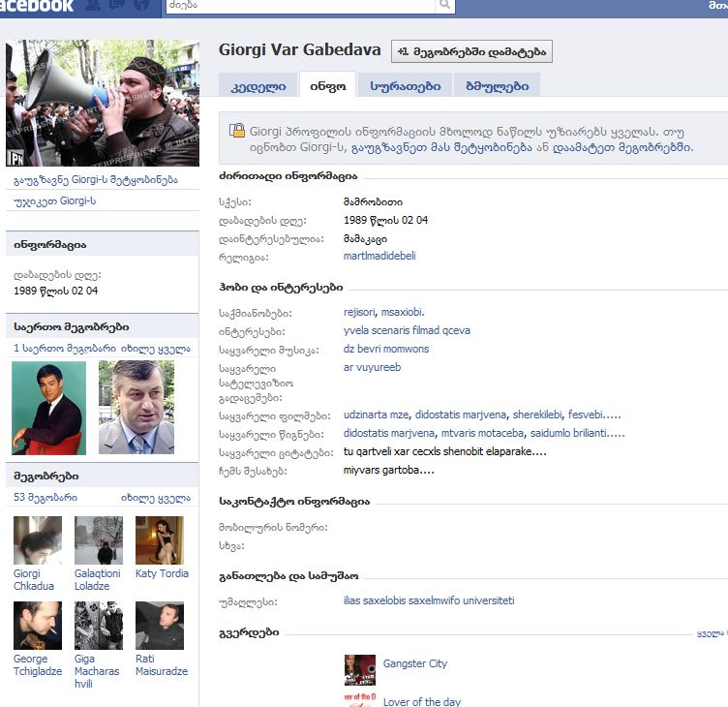The height and width of the screenshot is (707, 728).
Task: Open Katy Tordia name link
Action: (162, 573)
